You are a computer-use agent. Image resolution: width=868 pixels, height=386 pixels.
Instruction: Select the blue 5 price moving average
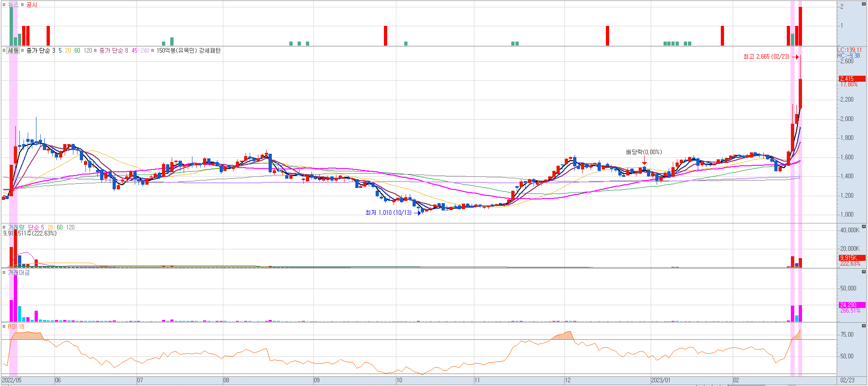[60, 50]
